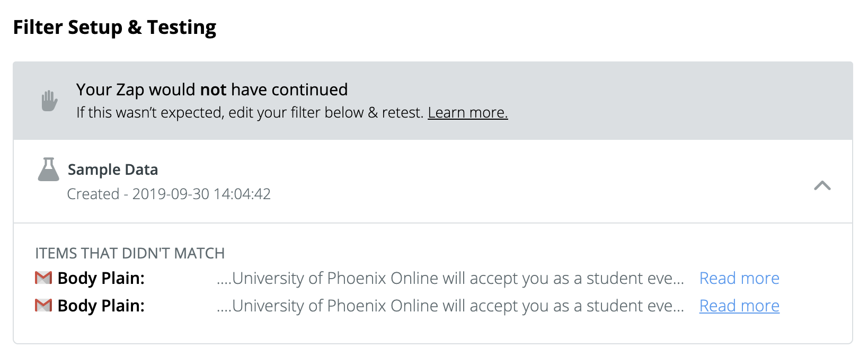Open the Learn more link
This screenshot has height=357, width=868.
(x=467, y=113)
